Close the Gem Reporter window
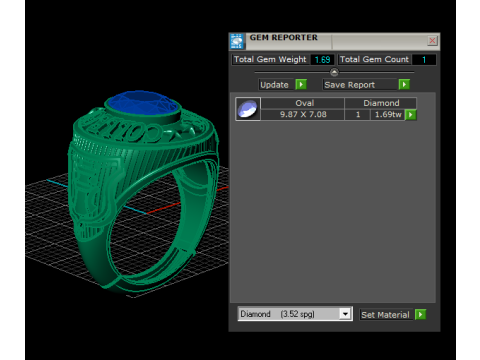 pos(432,41)
